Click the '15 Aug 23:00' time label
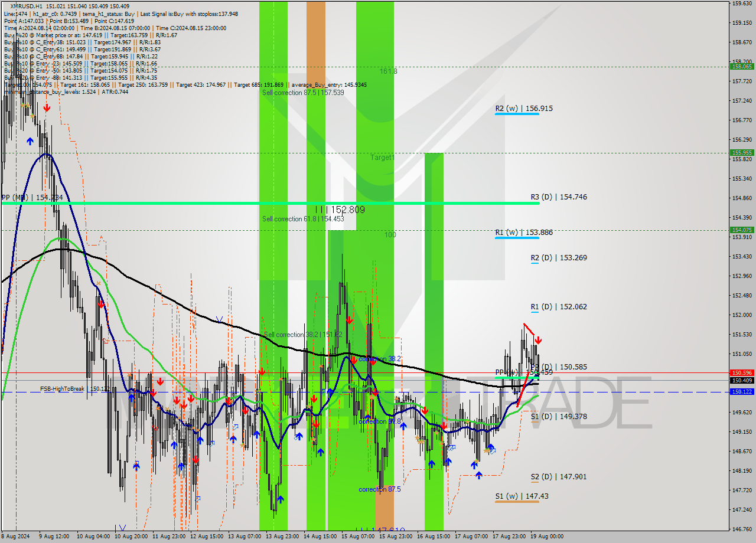The image size is (756, 543). pos(395,537)
